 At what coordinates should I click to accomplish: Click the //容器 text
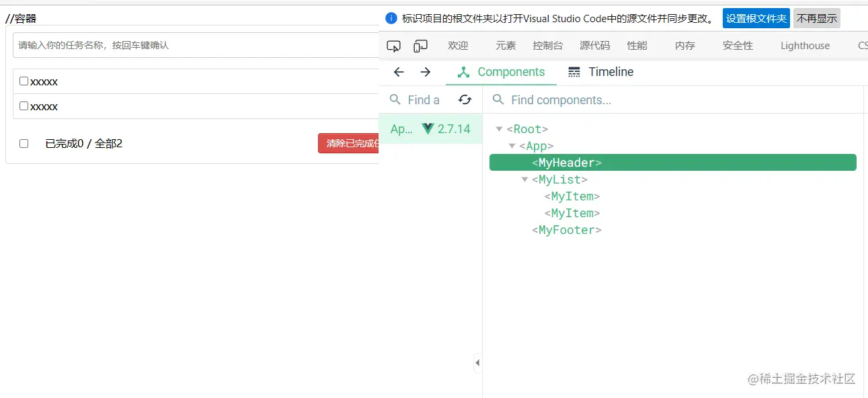(21, 18)
